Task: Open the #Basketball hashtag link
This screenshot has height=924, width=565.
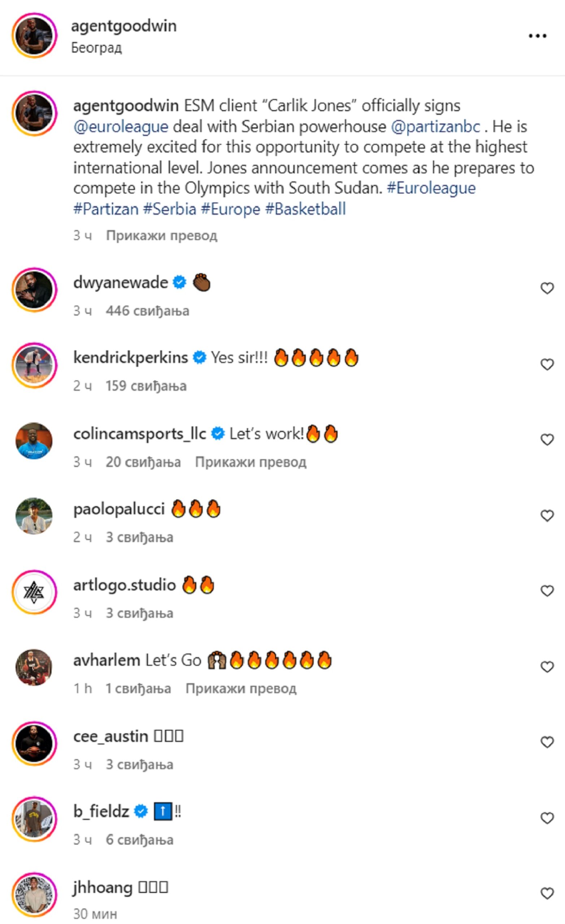Action: point(307,210)
